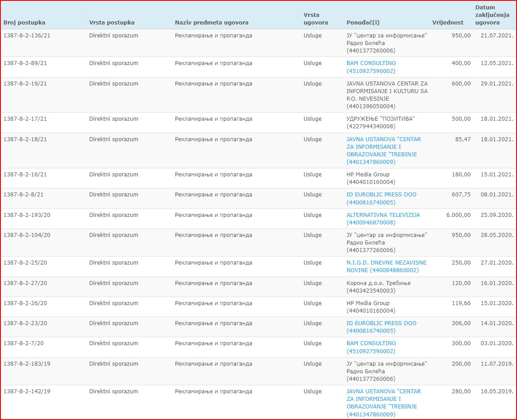The image size is (517, 420).
Task: Click the "Datum zaključenja ugovora" column header
Action: tap(492, 15)
